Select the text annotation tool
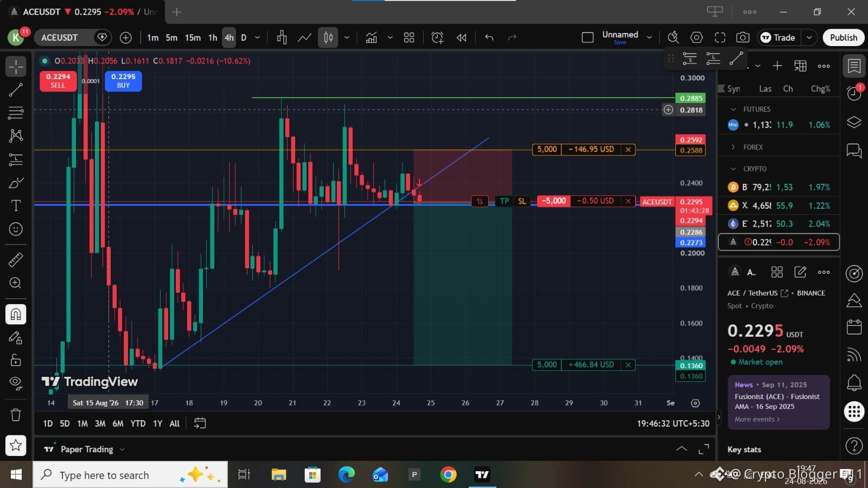The height and width of the screenshot is (488, 868). pos(16,206)
